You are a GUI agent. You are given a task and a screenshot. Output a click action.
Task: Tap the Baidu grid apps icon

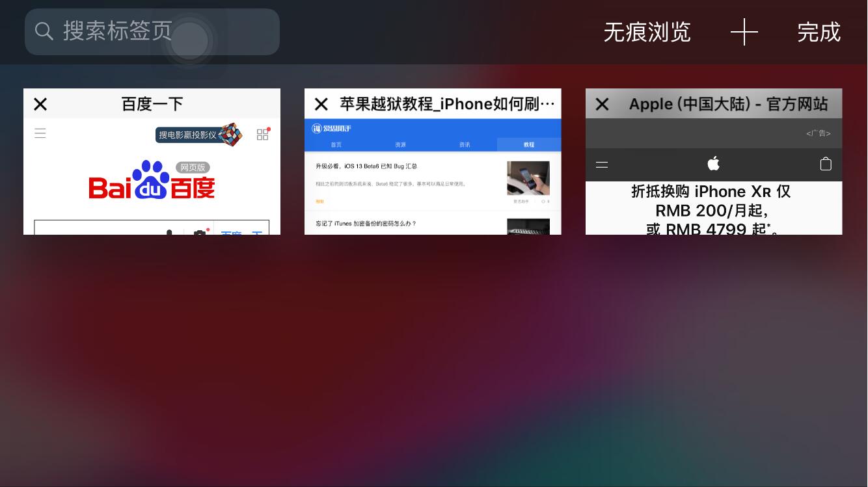[x=263, y=134]
